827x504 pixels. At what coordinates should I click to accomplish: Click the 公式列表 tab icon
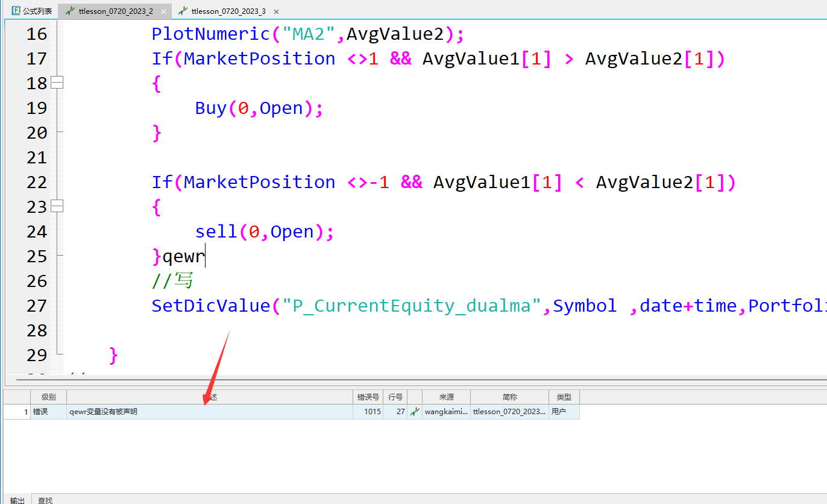pos(16,11)
